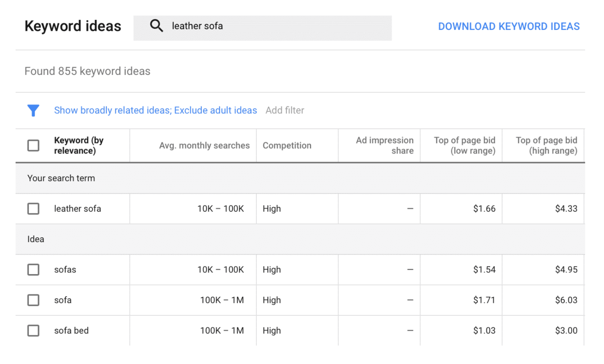Viewport: 604px width, 364px height.
Task: Click the $6.03 high bid value
Action: point(566,300)
